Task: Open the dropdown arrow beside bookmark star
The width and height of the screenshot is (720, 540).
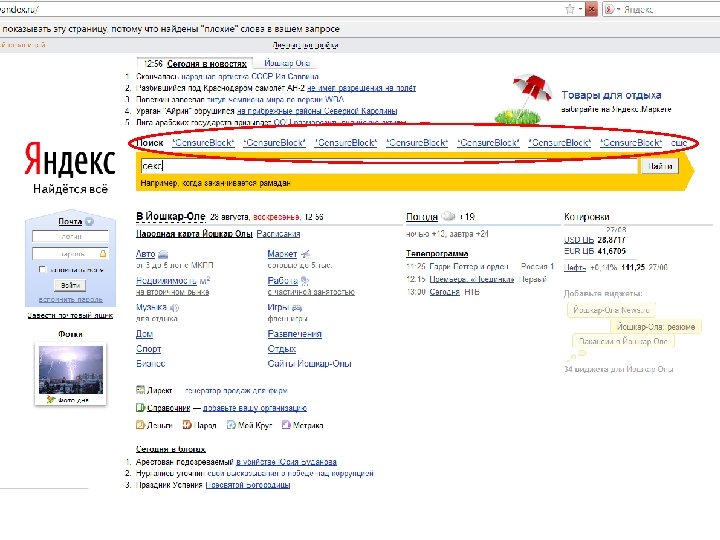Action: coord(580,9)
